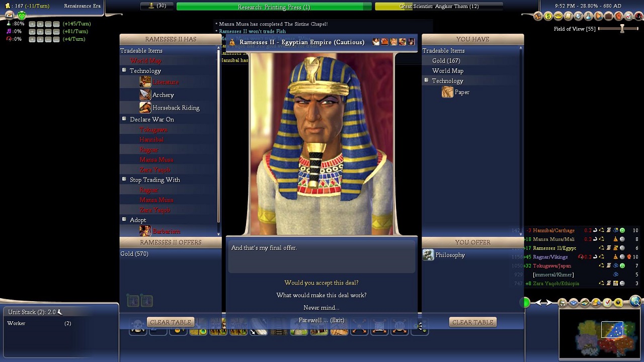This screenshot has height=362, width=644.
Task: Collapse the Adopt section
Action: tap(124, 219)
